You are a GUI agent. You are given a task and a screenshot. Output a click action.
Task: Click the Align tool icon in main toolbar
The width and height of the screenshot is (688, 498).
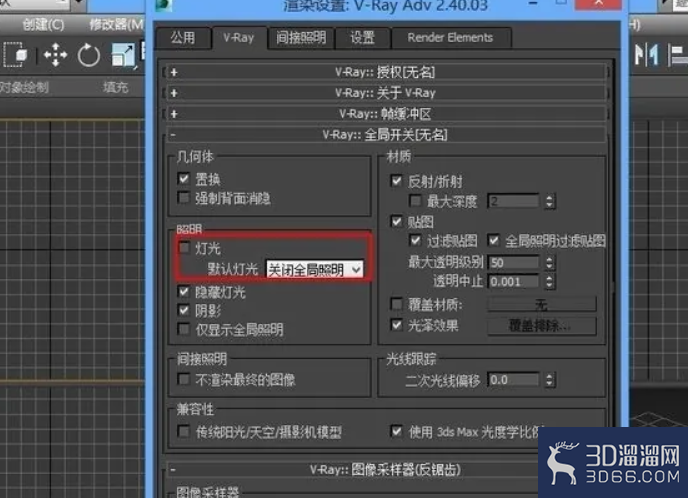tap(677, 56)
